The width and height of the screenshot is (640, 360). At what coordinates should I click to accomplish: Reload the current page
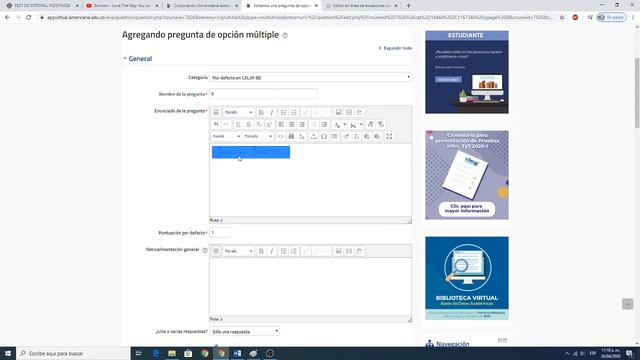tap(29, 18)
